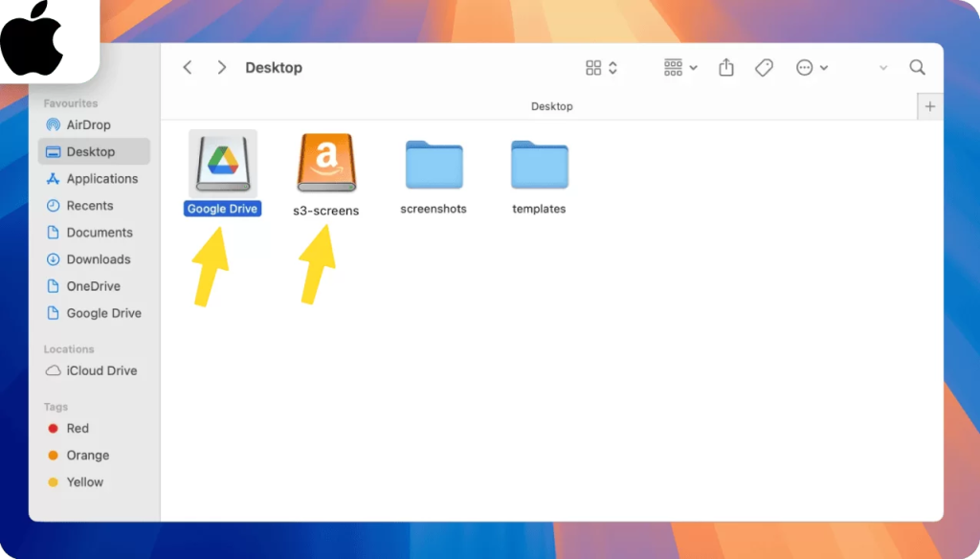This screenshot has height=559, width=980.
Task: Go forward with the right chevron
Action: (222, 68)
